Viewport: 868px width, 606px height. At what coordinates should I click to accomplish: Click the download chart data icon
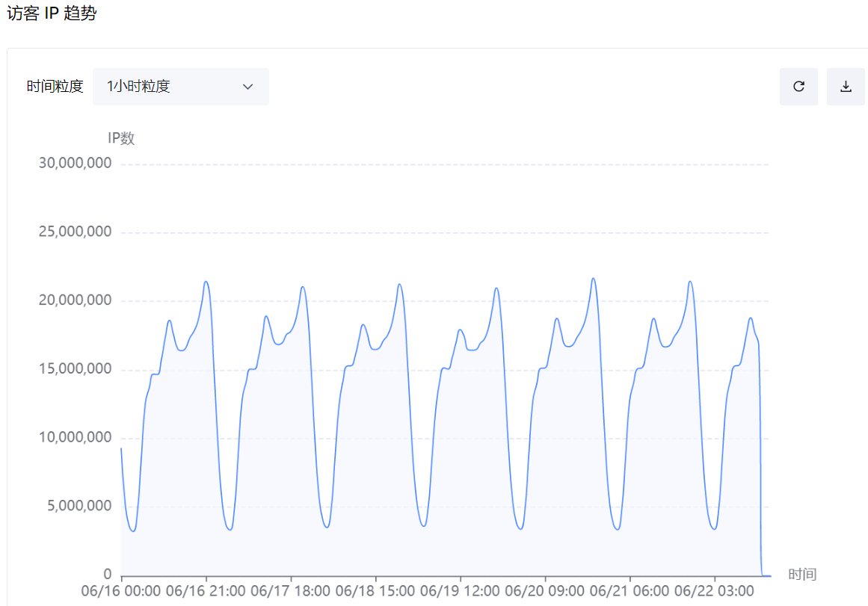846,87
